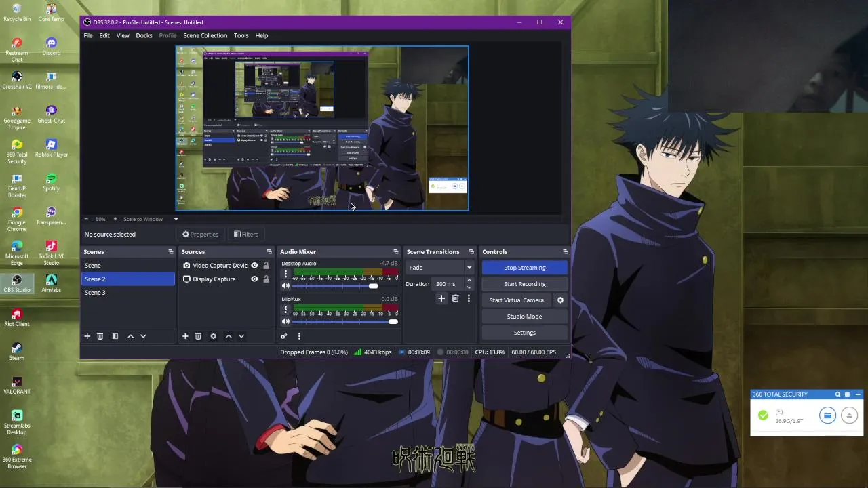868x488 pixels.
Task: Open Discord desktop shortcut
Action: pos(51,46)
